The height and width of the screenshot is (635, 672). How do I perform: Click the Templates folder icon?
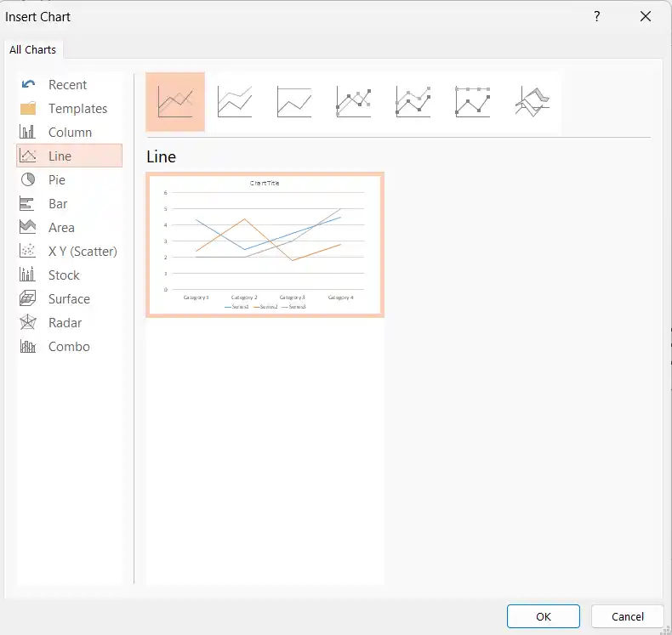[x=28, y=108]
